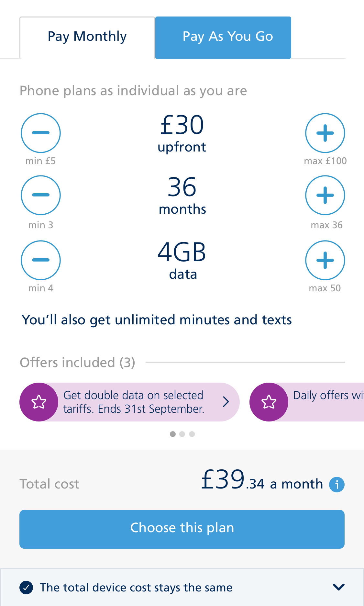The image size is (364, 606).
Task: Increase the contract months
Action: 325,195
